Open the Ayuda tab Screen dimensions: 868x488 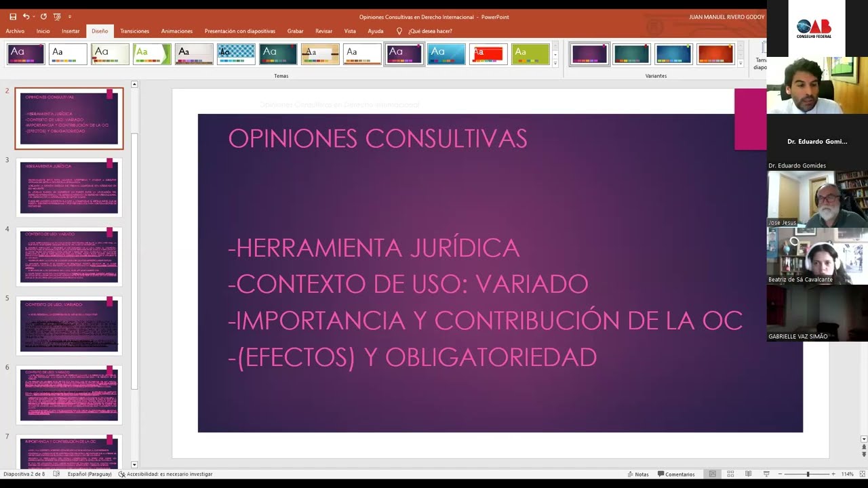(375, 31)
